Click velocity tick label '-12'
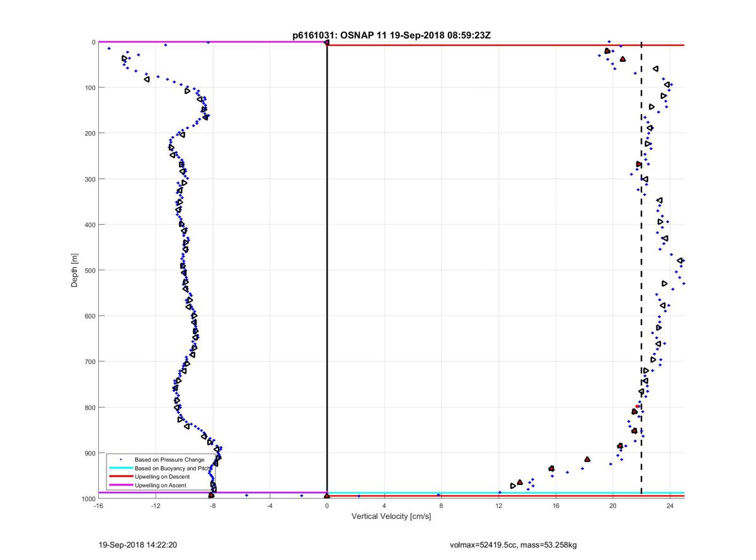756x560 pixels. [x=155, y=506]
